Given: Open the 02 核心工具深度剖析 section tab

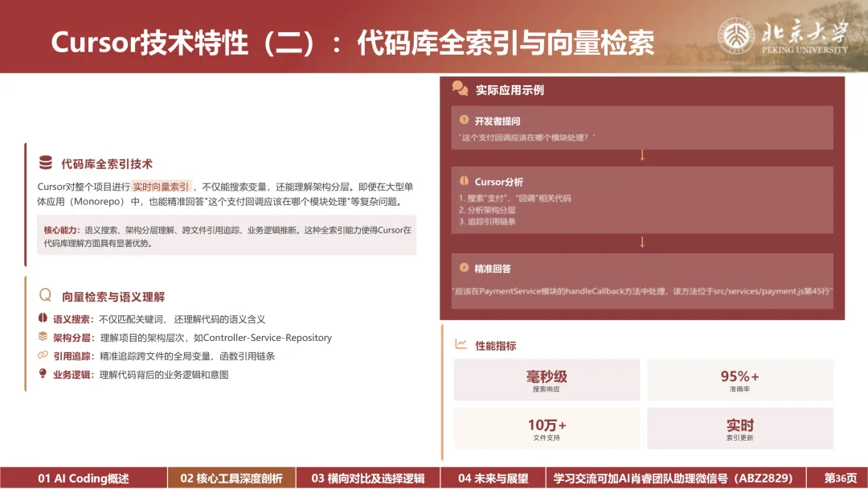Looking at the screenshot, I should pos(231,479).
